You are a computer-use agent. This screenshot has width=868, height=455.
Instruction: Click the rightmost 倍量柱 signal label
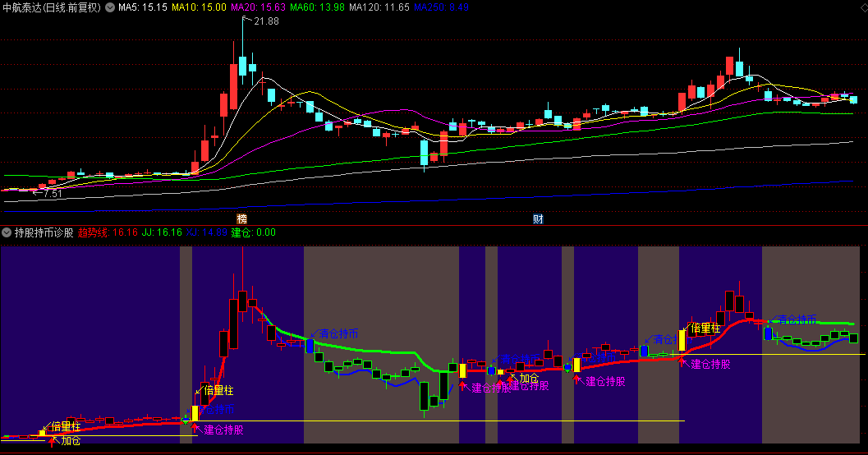coord(705,329)
